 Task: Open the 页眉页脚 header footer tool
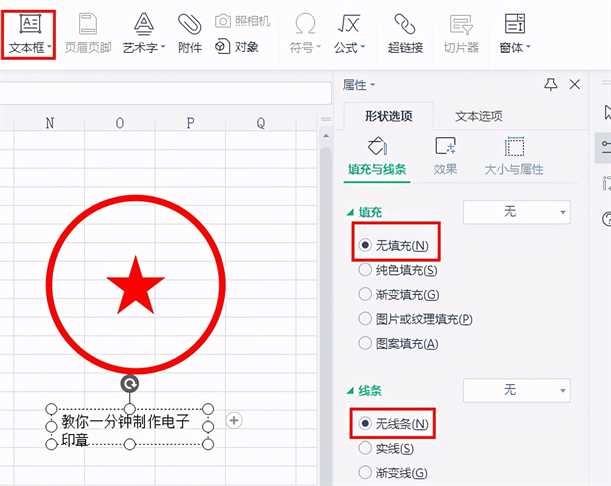coord(88,32)
